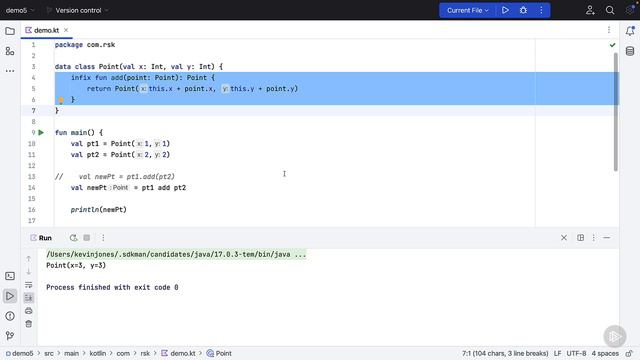Jump up the stack trace arrow
Image resolution: width=640 pixels, height=360 pixels.
[29, 258]
